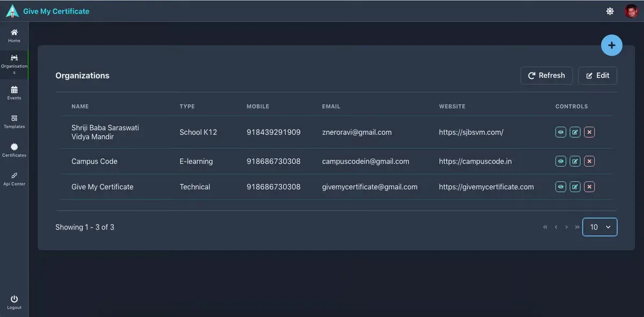644x317 pixels.
Task: Select the Technical type cell
Action: [195, 187]
